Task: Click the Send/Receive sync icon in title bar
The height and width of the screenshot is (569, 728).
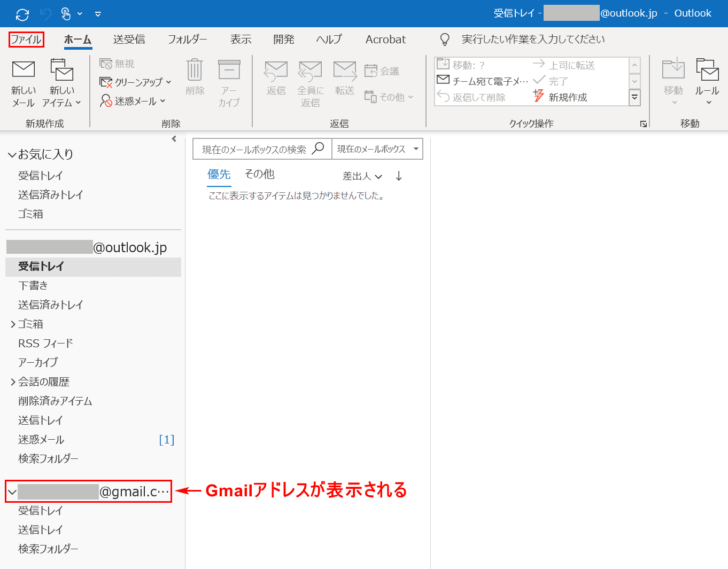Action: coord(22,14)
